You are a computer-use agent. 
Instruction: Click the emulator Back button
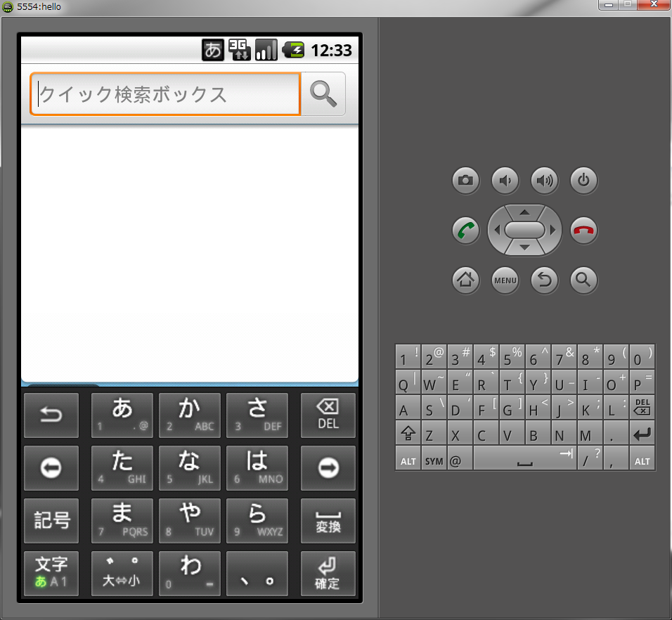[545, 280]
